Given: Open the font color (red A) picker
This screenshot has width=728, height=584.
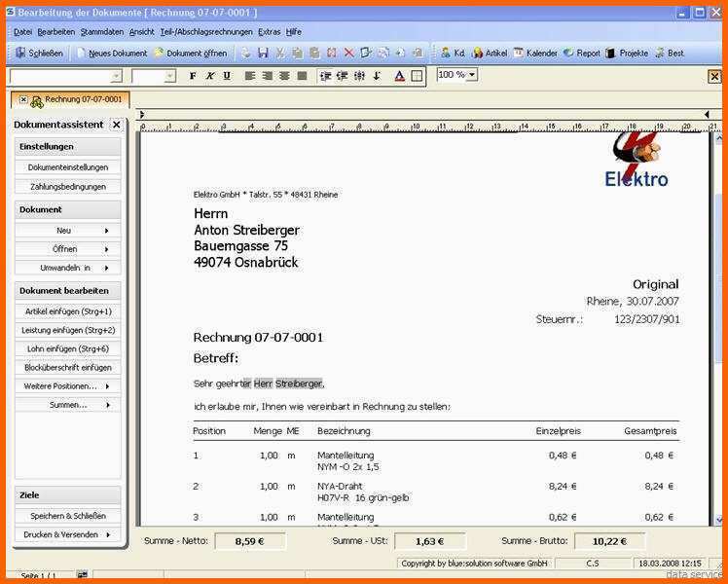Looking at the screenshot, I should pyautogui.click(x=399, y=76).
